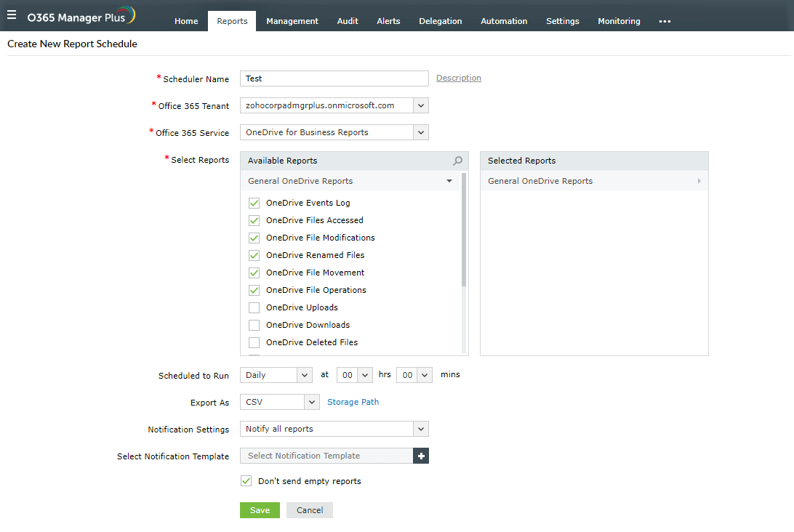Uncheck OneDrive Renamed Files
The height and width of the screenshot is (532, 794).
(254, 255)
